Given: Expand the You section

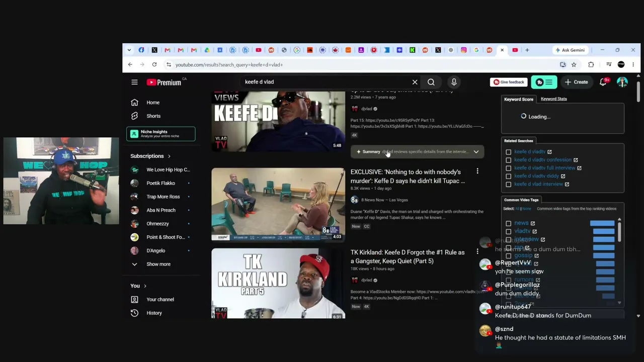Looking at the screenshot, I should 138,286.
